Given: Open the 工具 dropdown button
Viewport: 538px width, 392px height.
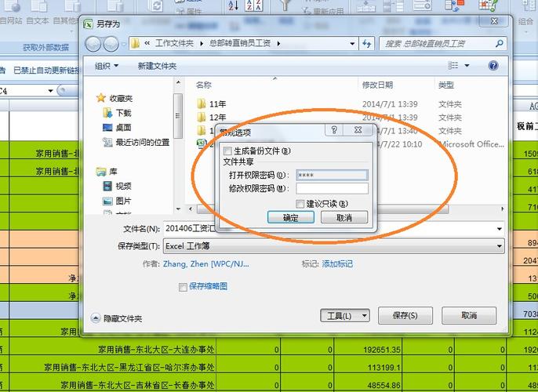Looking at the screenshot, I should (x=345, y=315).
